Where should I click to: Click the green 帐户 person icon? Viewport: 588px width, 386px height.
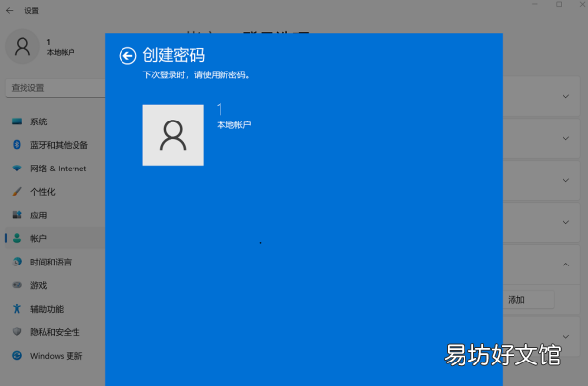17,238
